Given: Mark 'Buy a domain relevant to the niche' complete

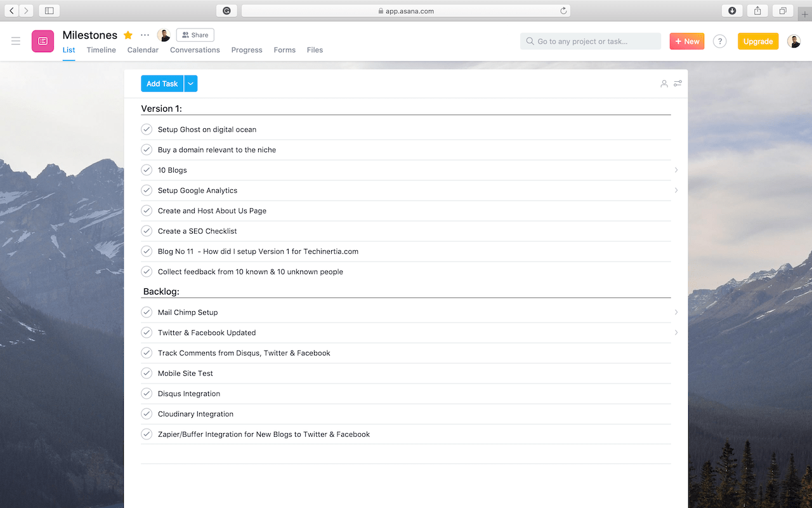Looking at the screenshot, I should pyautogui.click(x=147, y=150).
